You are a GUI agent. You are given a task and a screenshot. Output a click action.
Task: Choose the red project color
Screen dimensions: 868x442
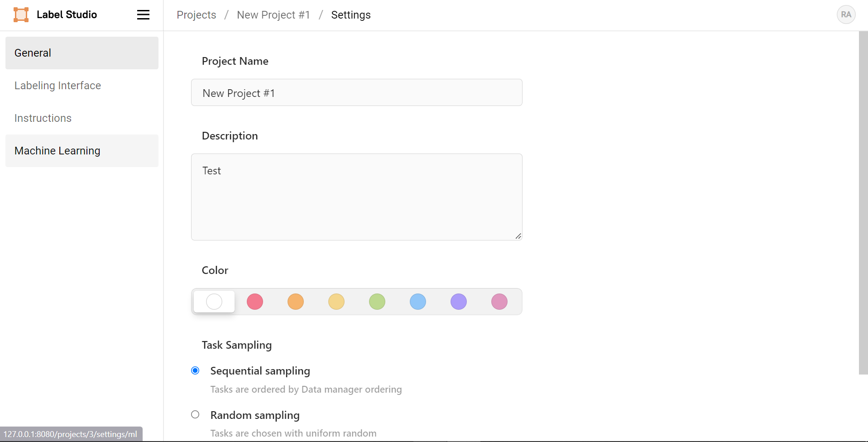pyautogui.click(x=255, y=302)
